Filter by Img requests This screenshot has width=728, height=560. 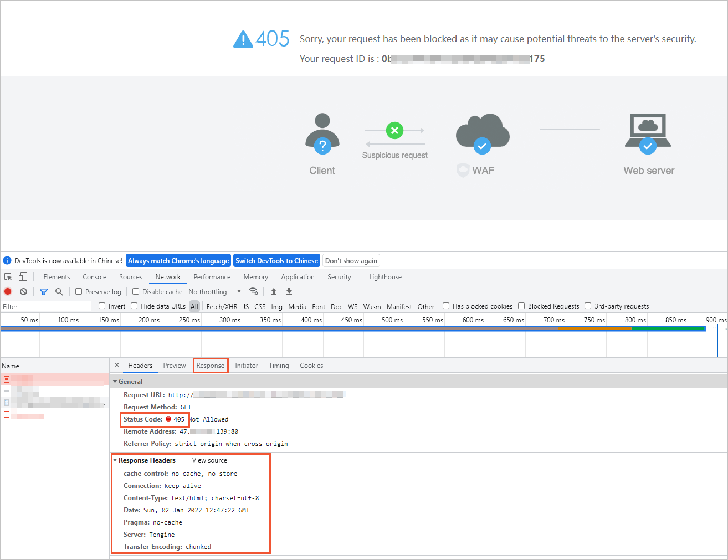pos(276,306)
